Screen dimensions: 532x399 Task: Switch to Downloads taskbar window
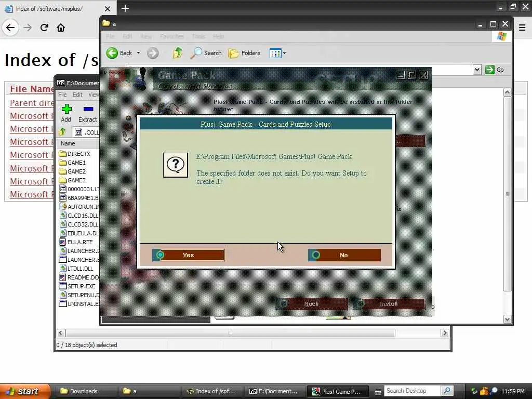coord(85,391)
